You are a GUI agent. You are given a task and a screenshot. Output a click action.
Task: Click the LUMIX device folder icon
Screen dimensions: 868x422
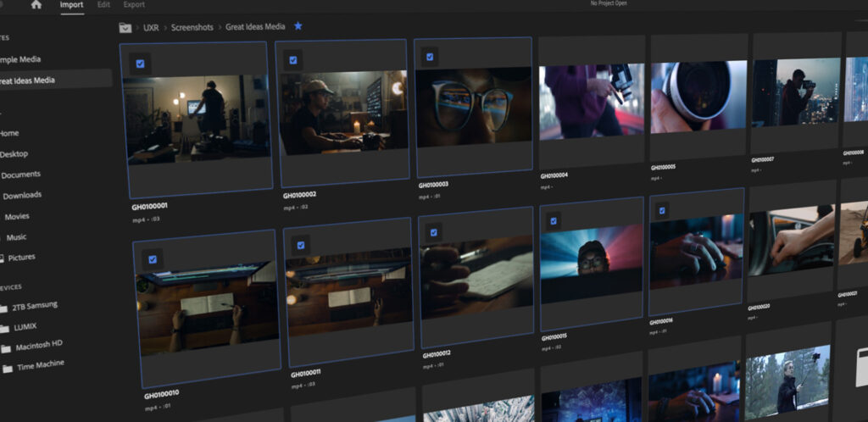point(4,329)
